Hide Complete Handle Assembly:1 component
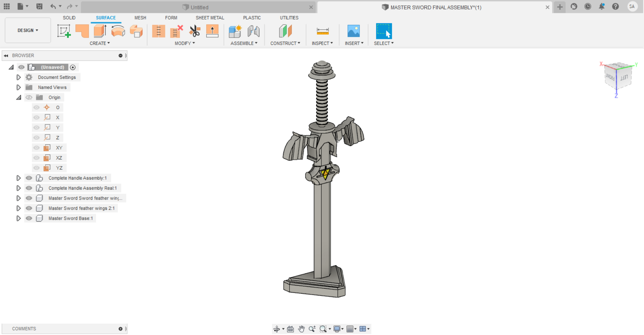644x335 pixels. pyautogui.click(x=29, y=178)
